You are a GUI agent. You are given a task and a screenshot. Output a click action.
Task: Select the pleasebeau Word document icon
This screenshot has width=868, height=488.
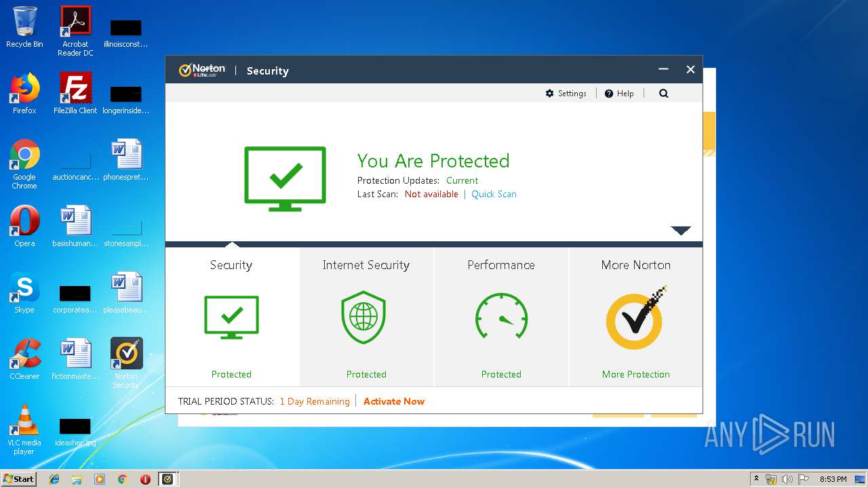pos(126,293)
